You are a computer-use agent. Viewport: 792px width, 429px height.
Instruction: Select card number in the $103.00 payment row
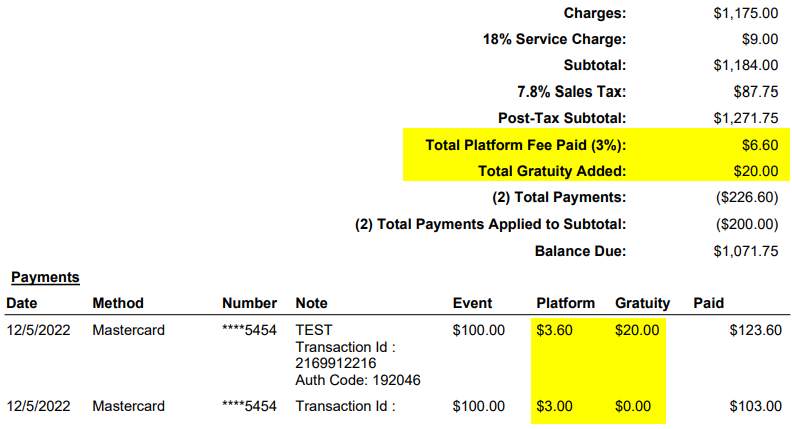(249, 406)
